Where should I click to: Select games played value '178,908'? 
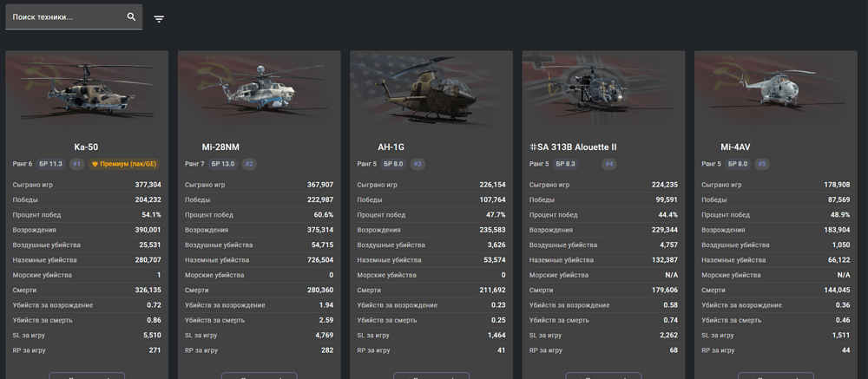tap(837, 185)
